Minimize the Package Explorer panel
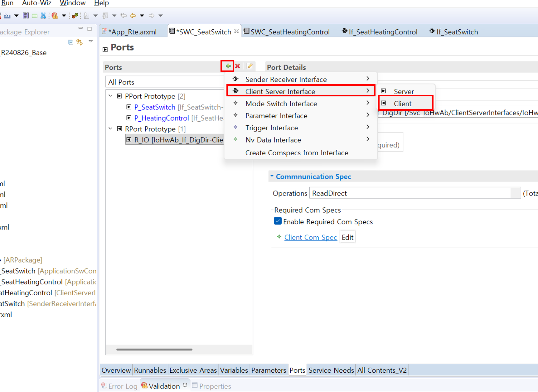Screen dimensions: 538x392 point(80,28)
